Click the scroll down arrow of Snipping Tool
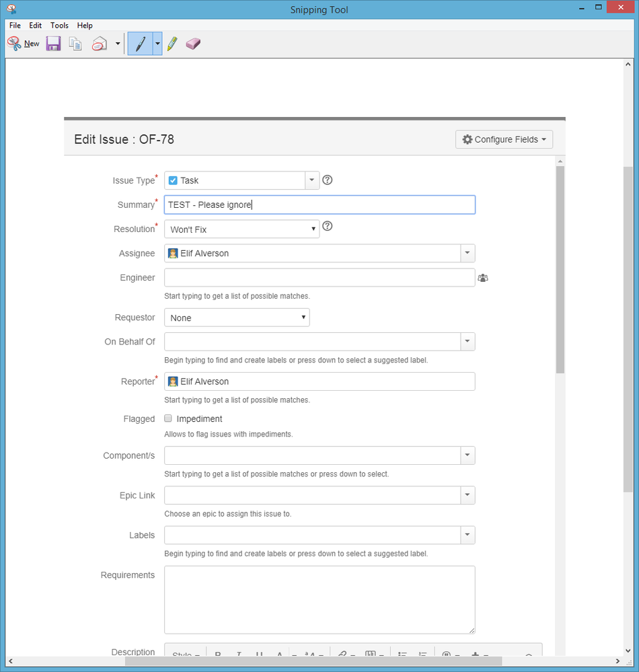Screen dimensions: 639x672 tap(628, 650)
